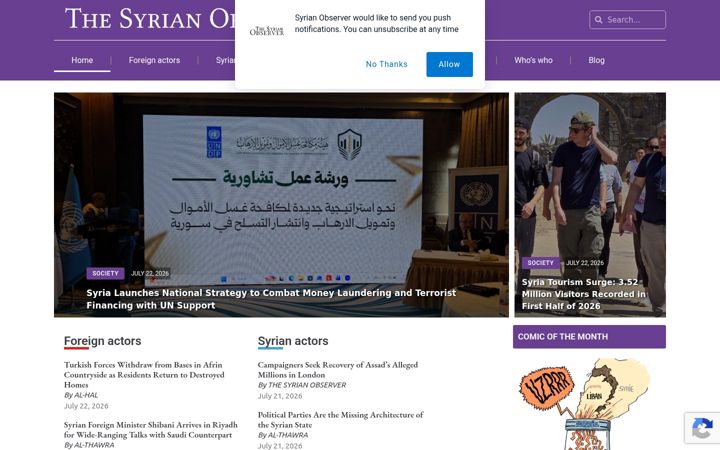720x450 pixels.
Task: Click the Comic of the Month header
Action: coord(589,337)
